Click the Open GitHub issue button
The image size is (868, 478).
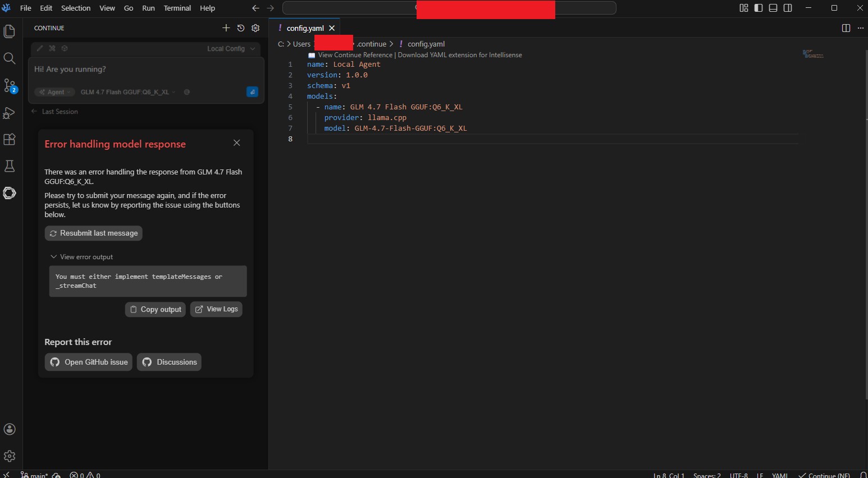click(89, 362)
